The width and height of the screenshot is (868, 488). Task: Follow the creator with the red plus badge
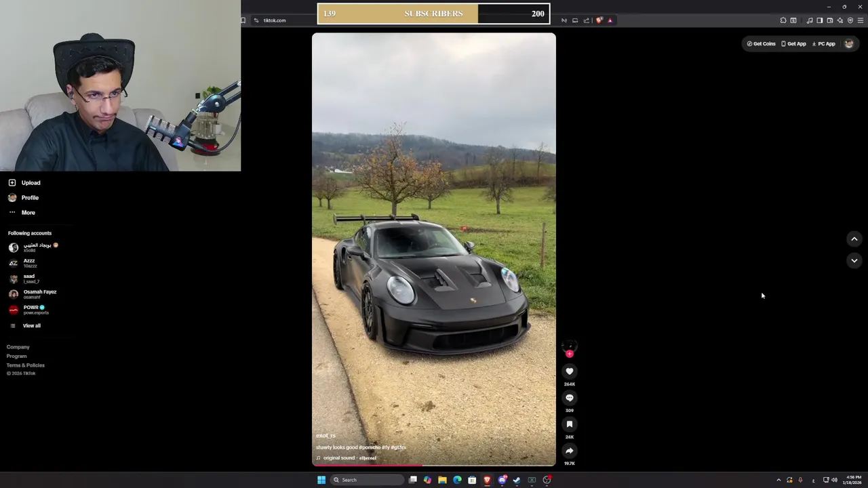point(570,354)
